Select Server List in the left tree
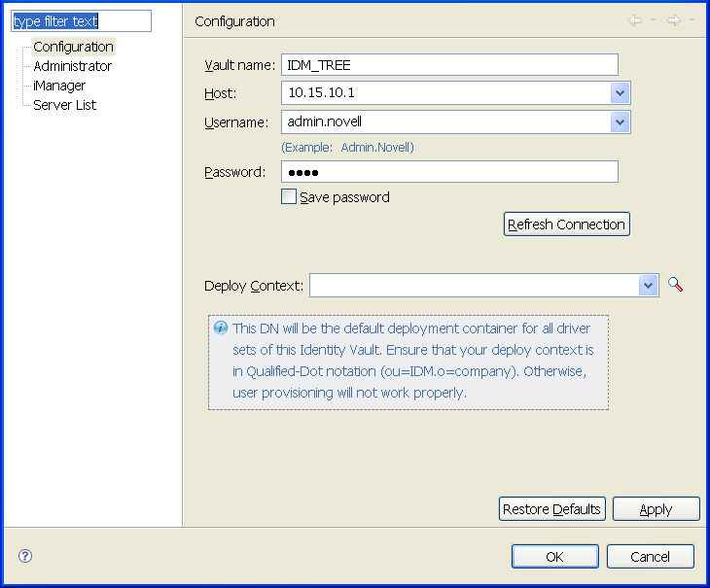The width and height of the screenshot is (710, 588). (x=65, y=105)
